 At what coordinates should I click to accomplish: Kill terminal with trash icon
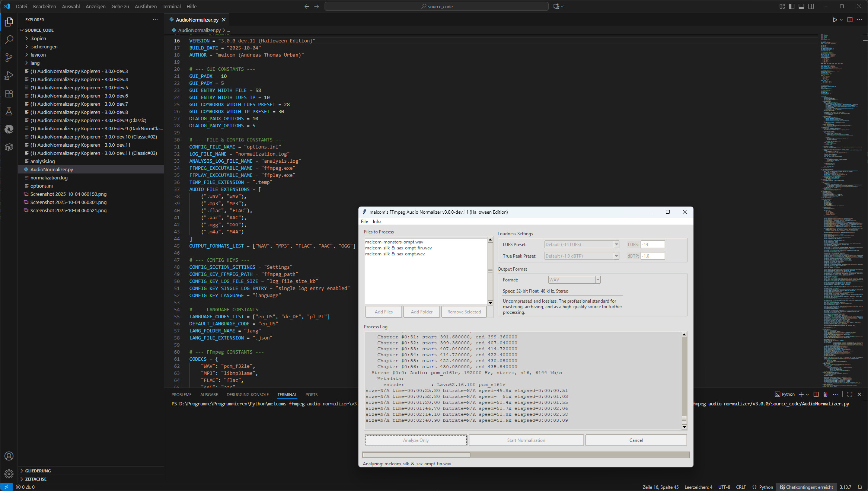click(x=825, y=394)
